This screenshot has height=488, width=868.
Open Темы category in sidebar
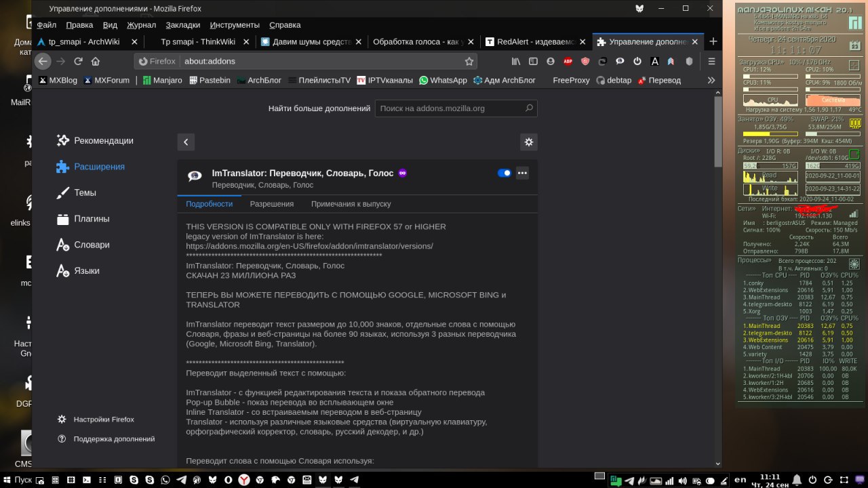[77, 192]
